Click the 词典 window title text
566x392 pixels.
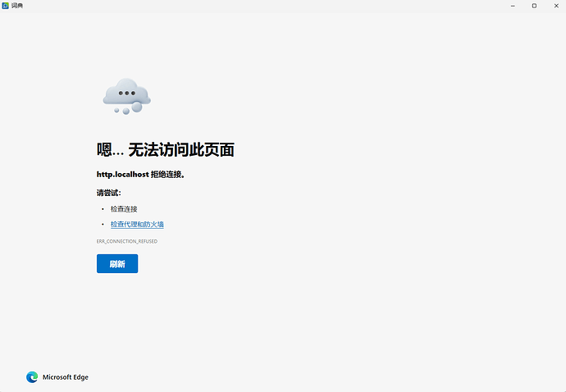pyautogui.click(x=17, y=6)
